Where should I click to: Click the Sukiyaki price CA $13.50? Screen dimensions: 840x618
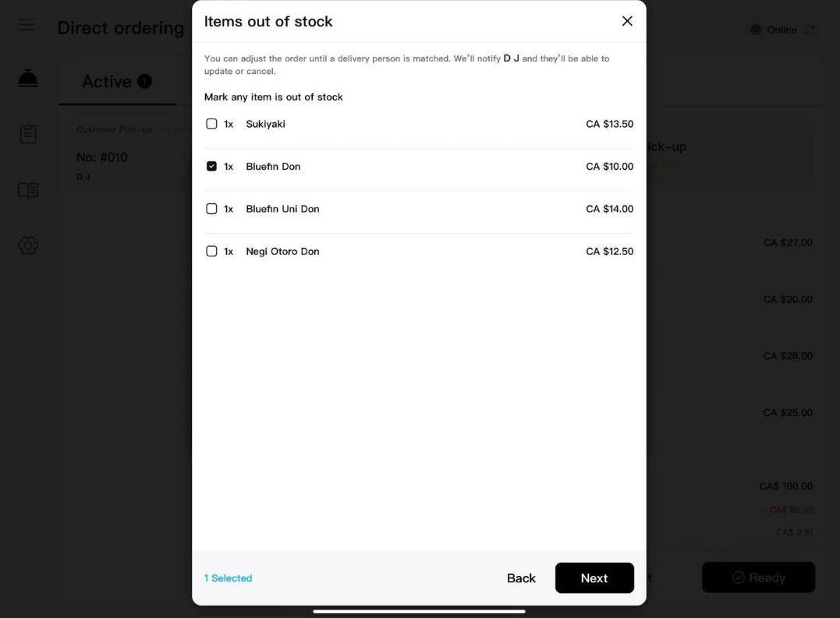pyautogui.click(x=609, y=124)
